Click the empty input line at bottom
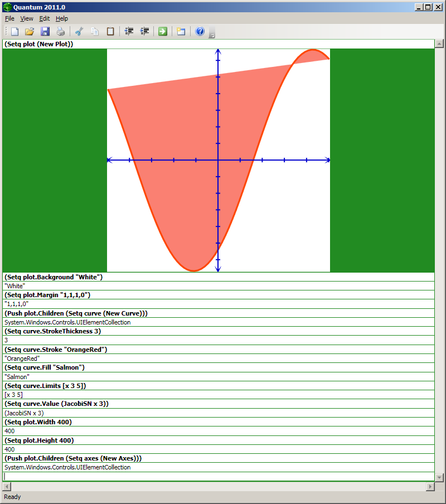This screenshot has height=504, width=446. [x=217, y=477]
